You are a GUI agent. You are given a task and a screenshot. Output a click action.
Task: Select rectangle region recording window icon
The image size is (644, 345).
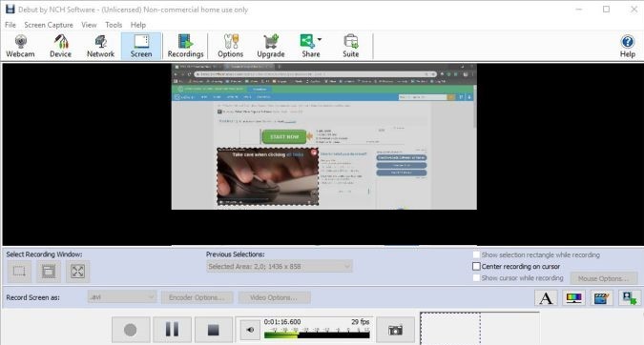click(19, 272)
